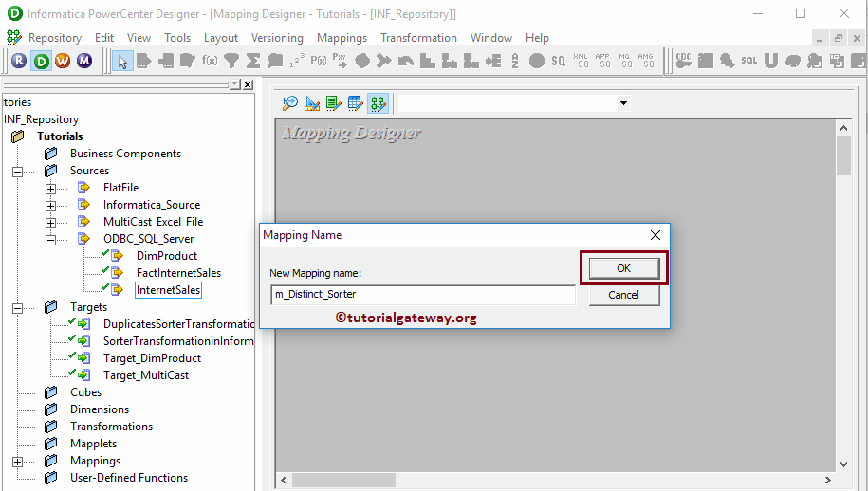
Task: Click the APP SQ toolbar icon
Action: click(x=602, y=61)
